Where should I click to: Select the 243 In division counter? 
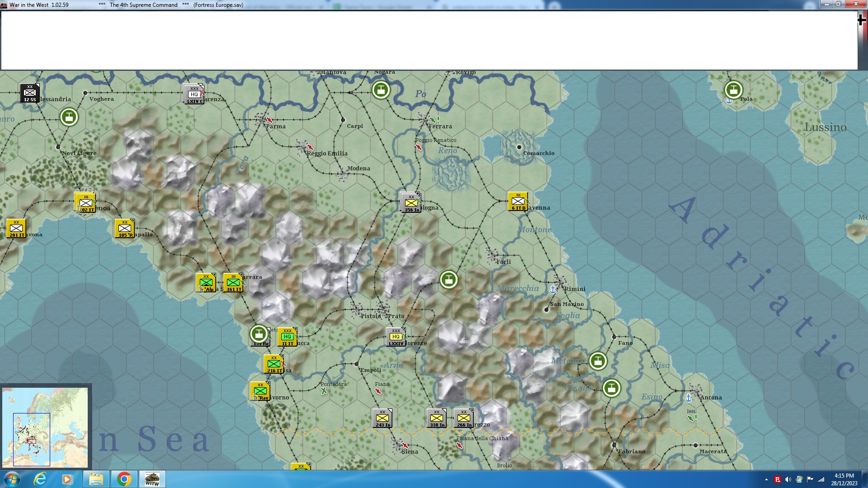(x=382, y=418)
